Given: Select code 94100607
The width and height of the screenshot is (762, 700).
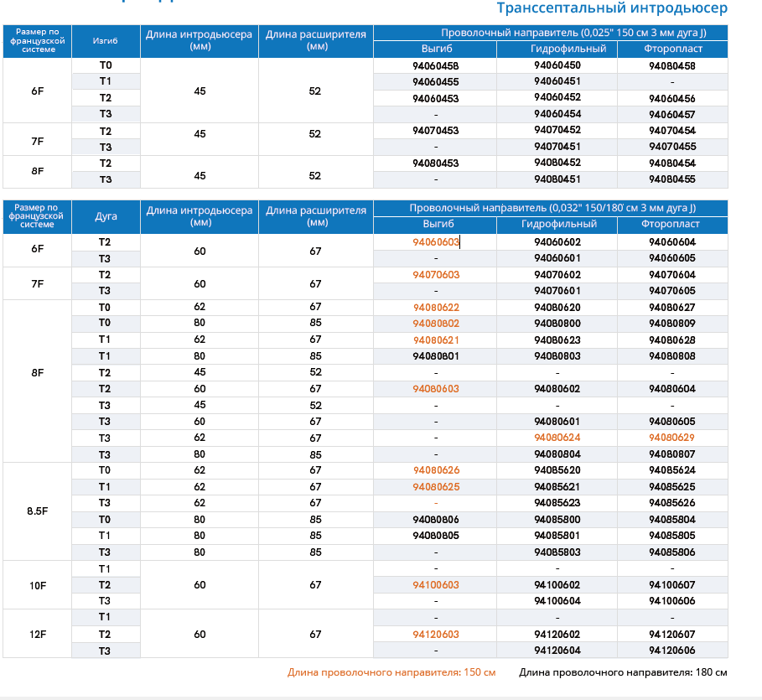Looking at the screenshot, I should click(672, 585).
